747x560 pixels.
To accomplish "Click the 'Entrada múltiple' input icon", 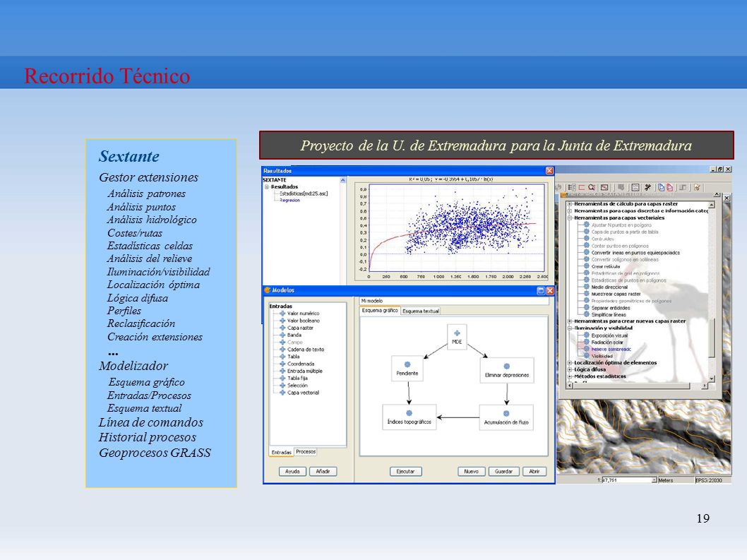I will [282, 371].
